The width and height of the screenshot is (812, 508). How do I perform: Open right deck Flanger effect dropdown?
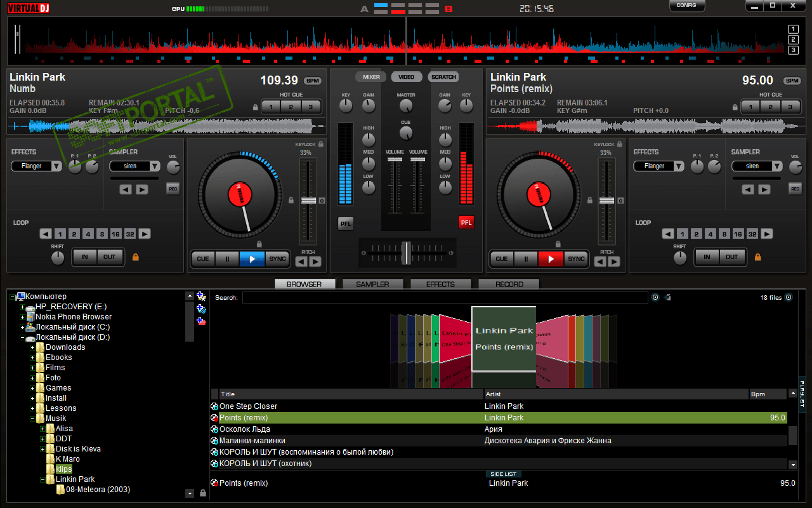659,166
